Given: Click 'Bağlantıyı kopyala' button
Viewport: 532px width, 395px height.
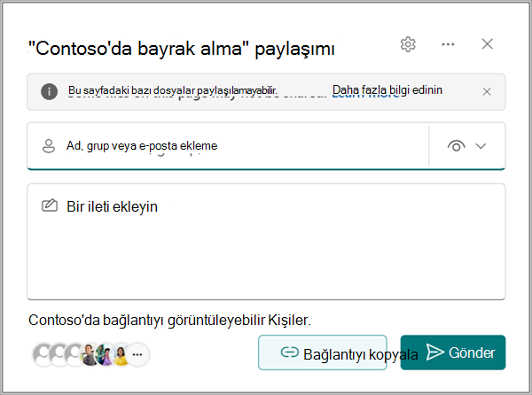Looking at the screenshot, I should pos(323,352).
